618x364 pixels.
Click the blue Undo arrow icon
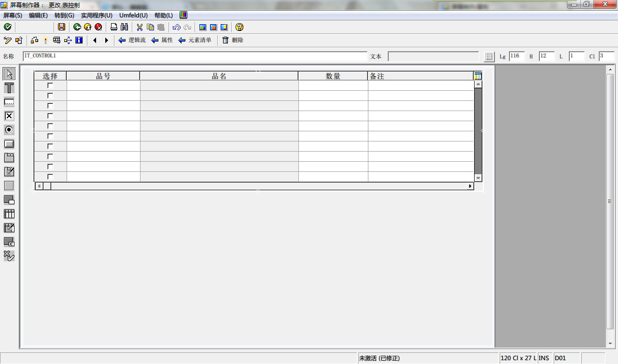pos(177,27)
